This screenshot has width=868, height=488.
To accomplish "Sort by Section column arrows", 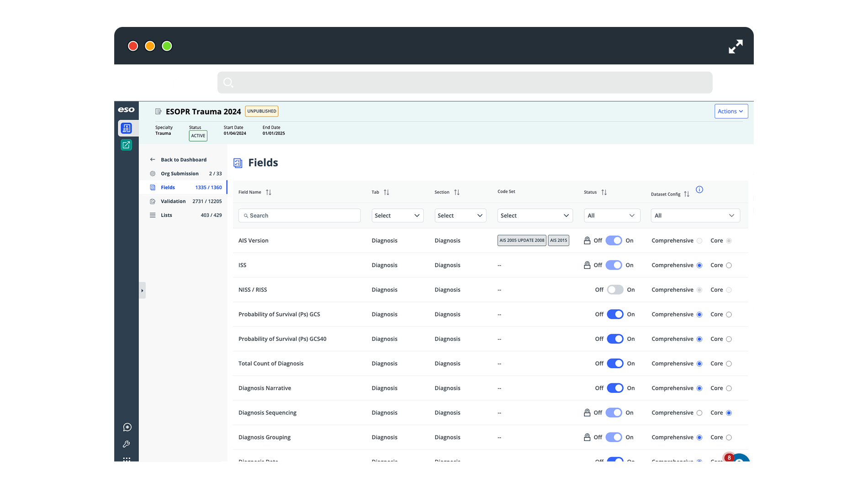I will [457, 192].
